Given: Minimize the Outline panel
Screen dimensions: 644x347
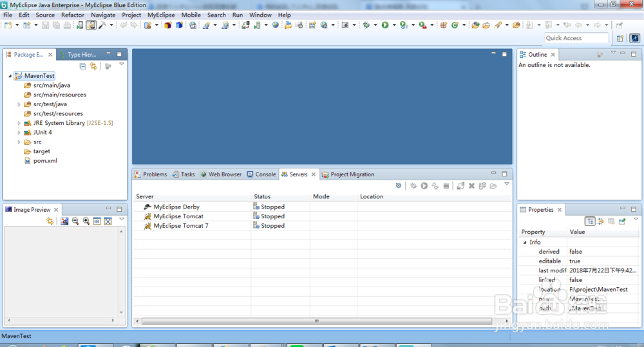Looking at the screenshot, I should [x=623, y=53].
